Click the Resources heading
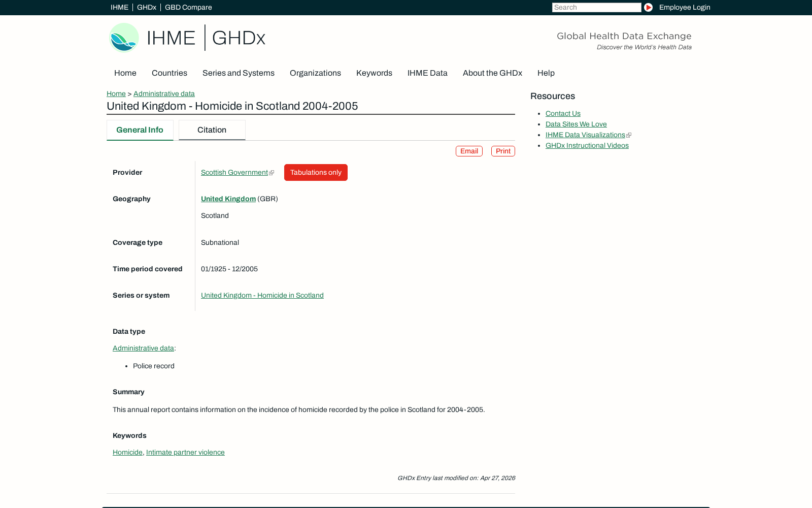 coord(553,96)
